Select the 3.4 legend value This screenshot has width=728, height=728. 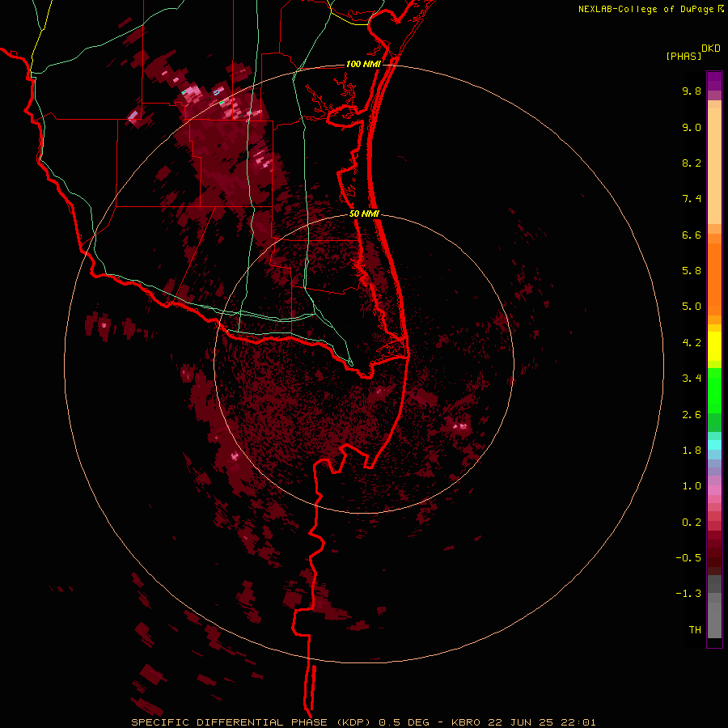pos(692,379)
